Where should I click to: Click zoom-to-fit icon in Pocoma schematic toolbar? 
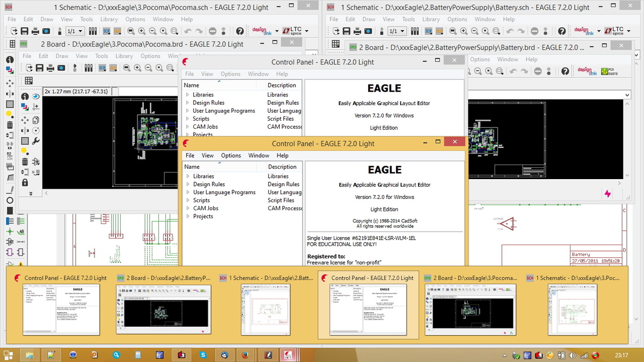(x=130, y=31)
